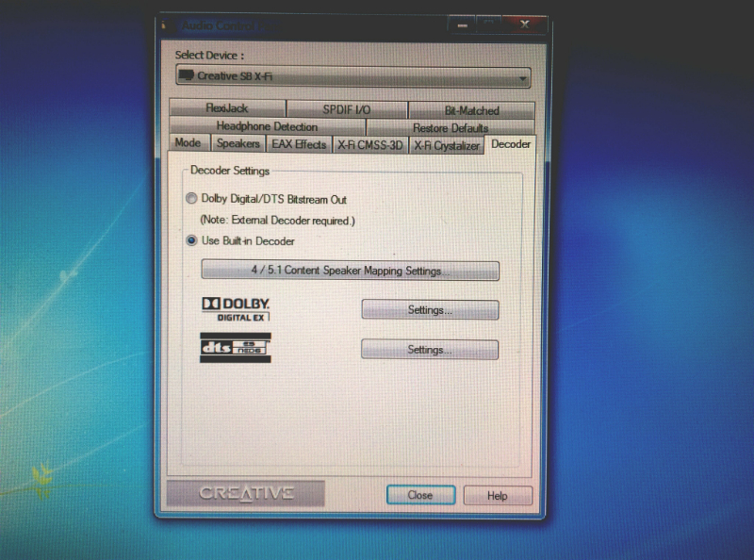Image resolution: width=754 pixels, height=560 pixels.
Task: Switch to the Mode tab
Action: point(188,143)
